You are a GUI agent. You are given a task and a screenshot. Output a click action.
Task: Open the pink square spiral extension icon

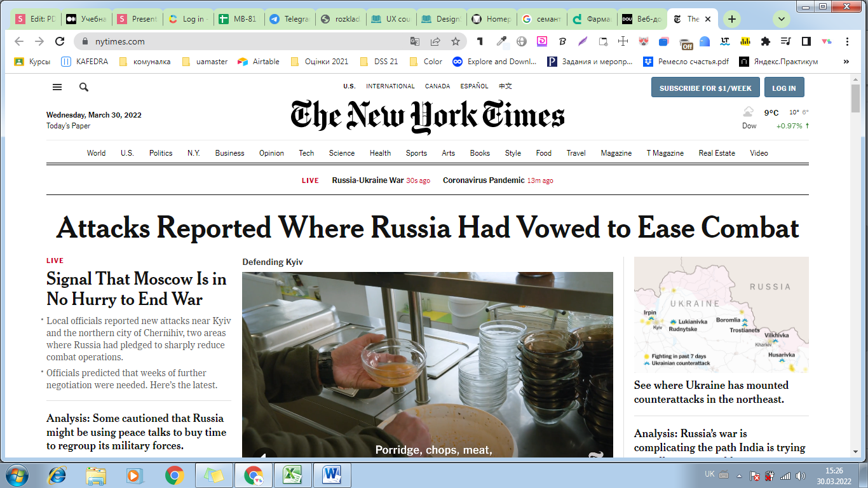542,41
